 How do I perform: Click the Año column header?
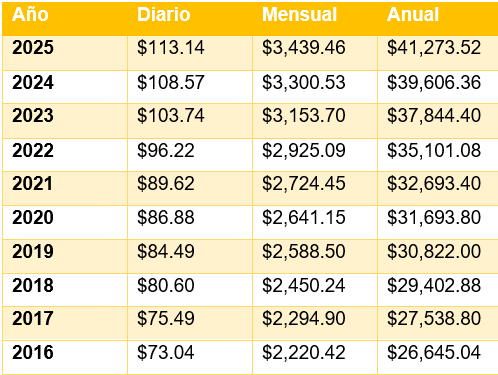click(x=30, y=15)
